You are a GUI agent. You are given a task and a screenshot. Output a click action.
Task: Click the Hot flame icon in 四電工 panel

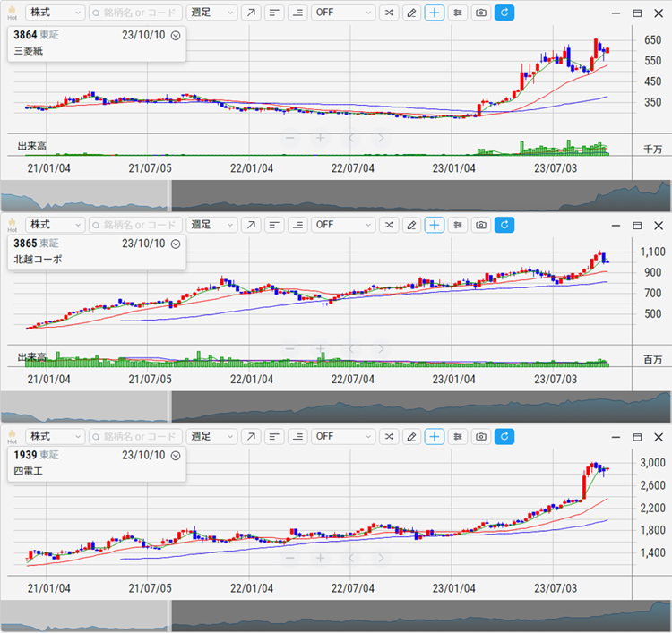[12, 436]
